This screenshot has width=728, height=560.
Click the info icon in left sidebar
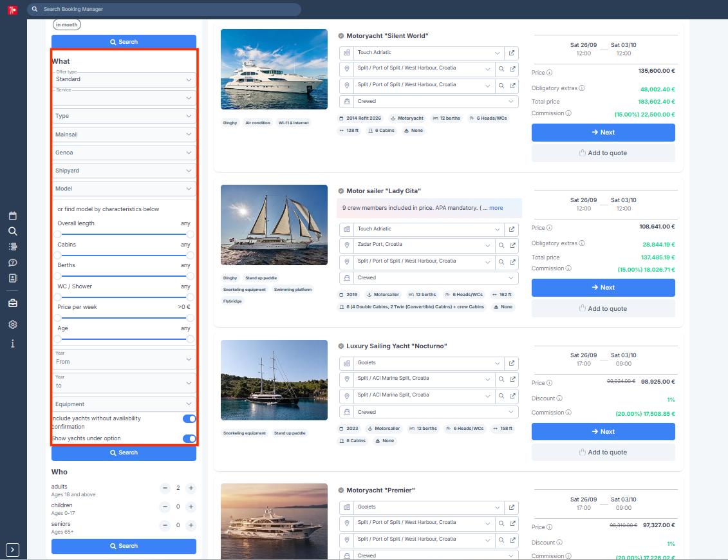coord(12,343)
